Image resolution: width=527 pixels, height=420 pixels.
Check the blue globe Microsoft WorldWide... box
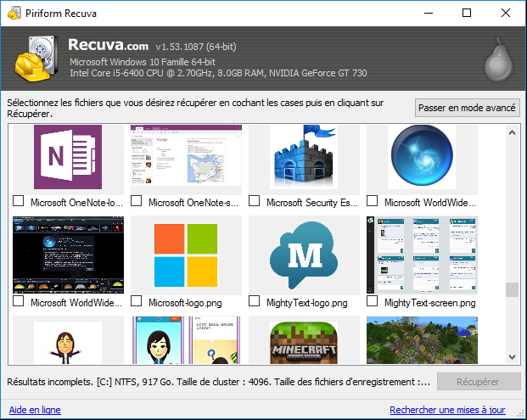pyautogui.click(x=372, y=201)
